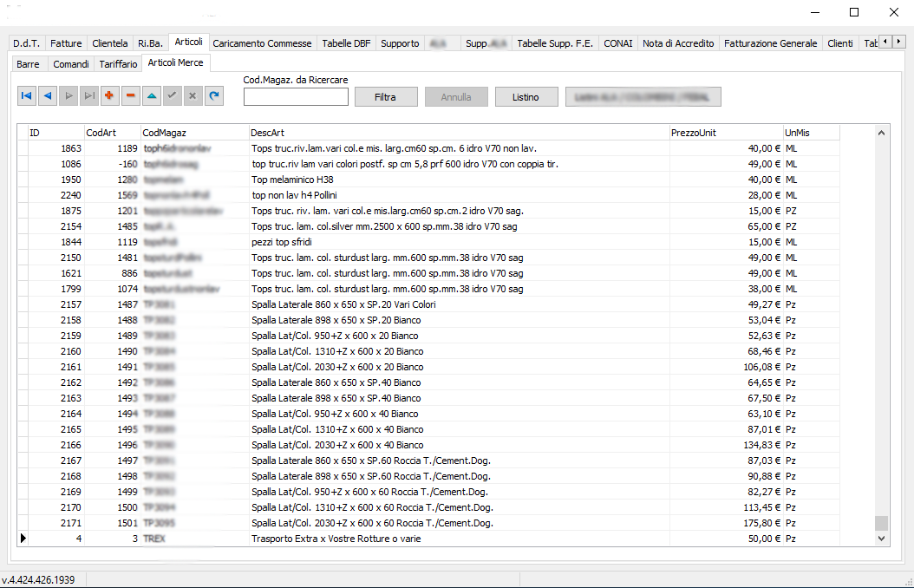Click the Annulla button
This screenshot has width=914, height=588.
click(x=456, y=97)
